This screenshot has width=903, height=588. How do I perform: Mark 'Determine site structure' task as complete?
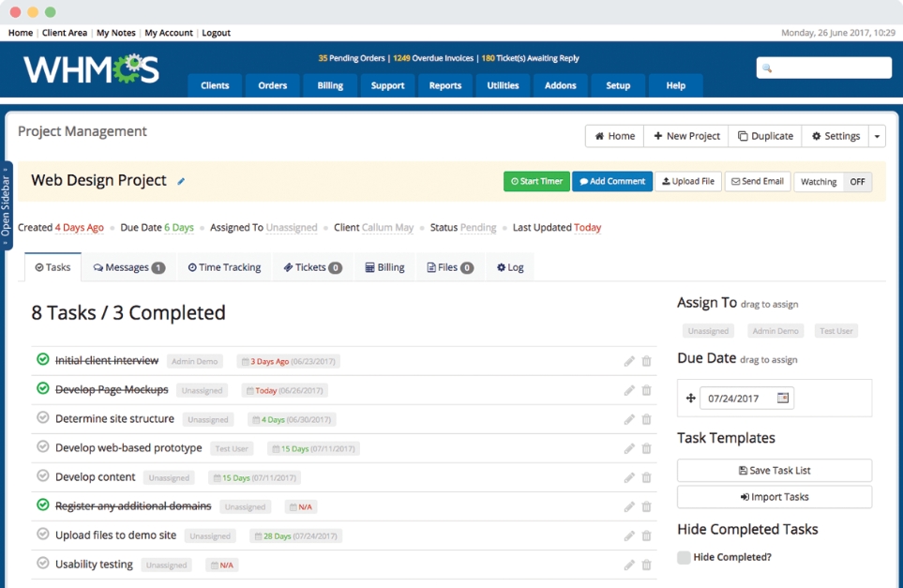(42, 418)
